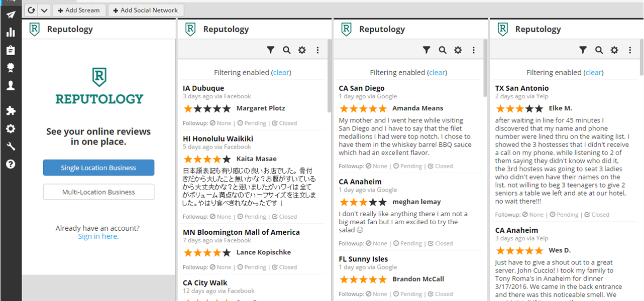Select the FL Sunny Isles review title

click(x=364, y=259)
